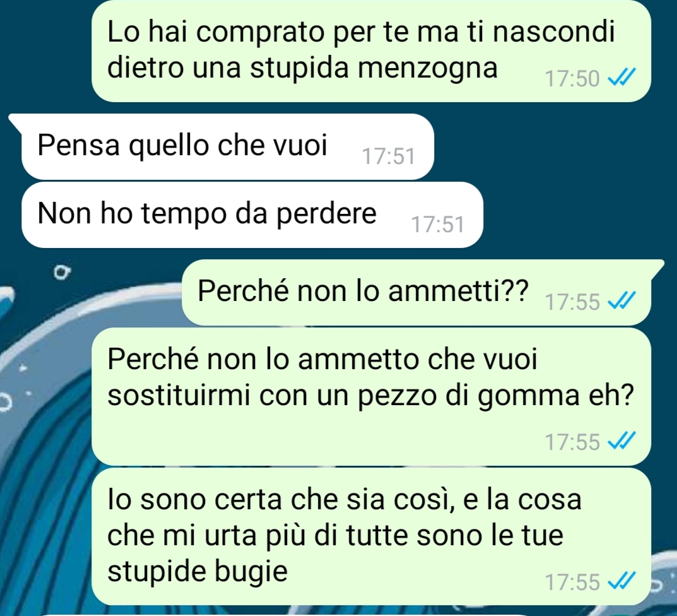Screen dimensions: 677x616
Task: Click the 17:55 timestamp beside 'stupide bugie'
Action: click(572, 581)
